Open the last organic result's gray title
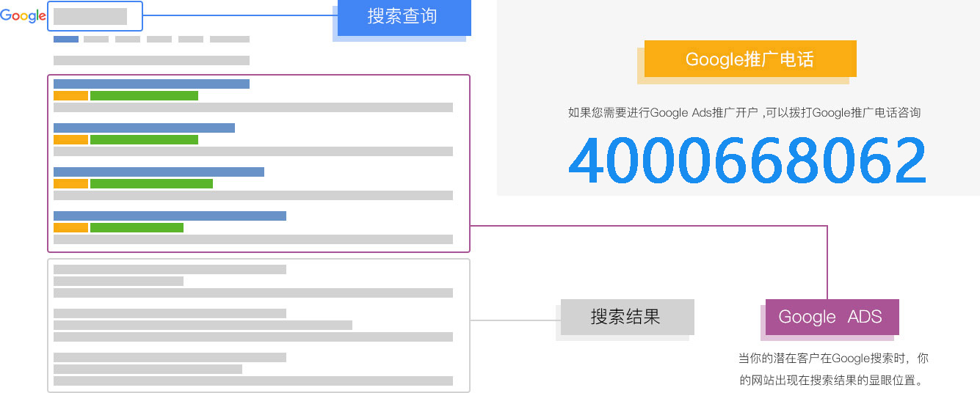Viewport: 980px width, 393px height. pos(170,357)
